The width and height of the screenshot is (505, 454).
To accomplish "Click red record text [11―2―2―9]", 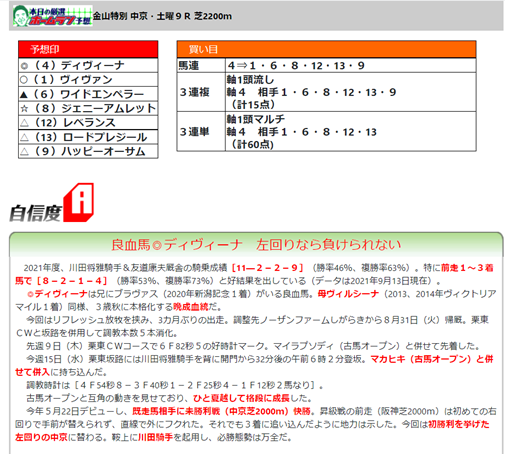I will click(268, 268).
